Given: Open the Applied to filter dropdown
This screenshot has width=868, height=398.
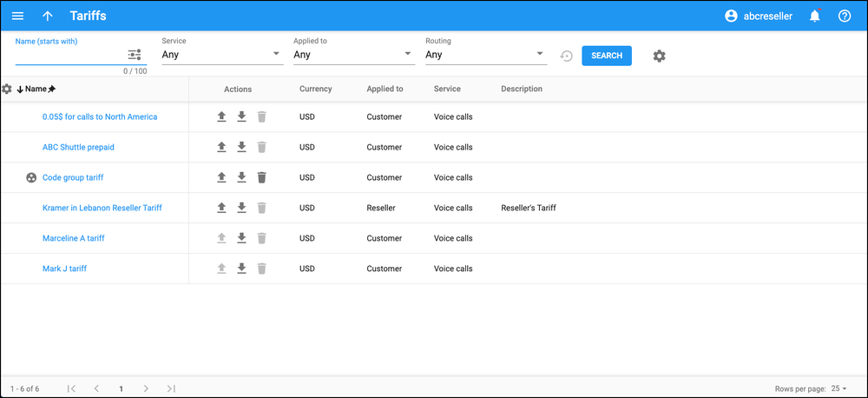Looking at the screenshot, I should 354,55.
